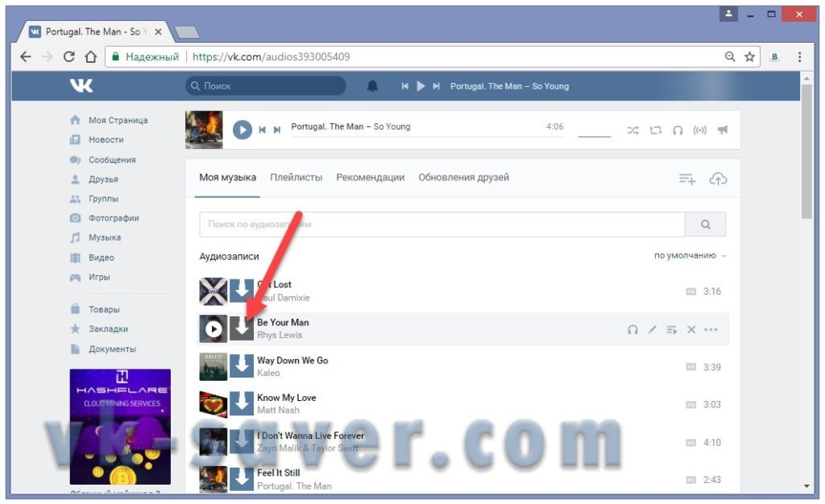The image size is (825, 504).
Task: Click the HashFlare advertisement banner
Action: [x=120, y=426]
